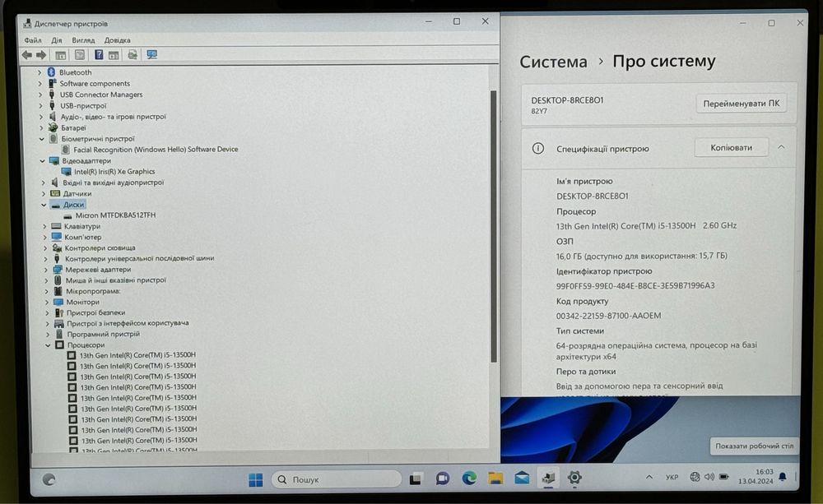823x504 pixels.
Task: Click the product code 00342-22159-87100-AAOEM
Action: click(x=608, y=316)
